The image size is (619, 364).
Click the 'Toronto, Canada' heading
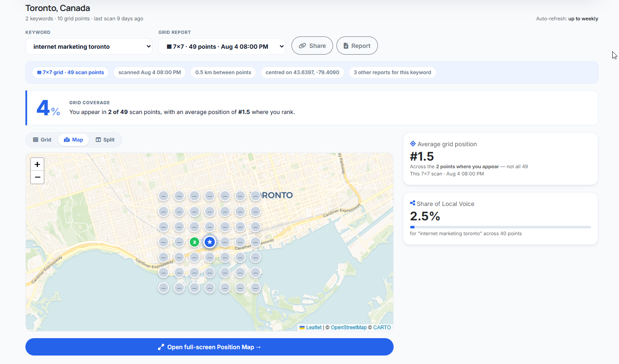tap(58, 8)
